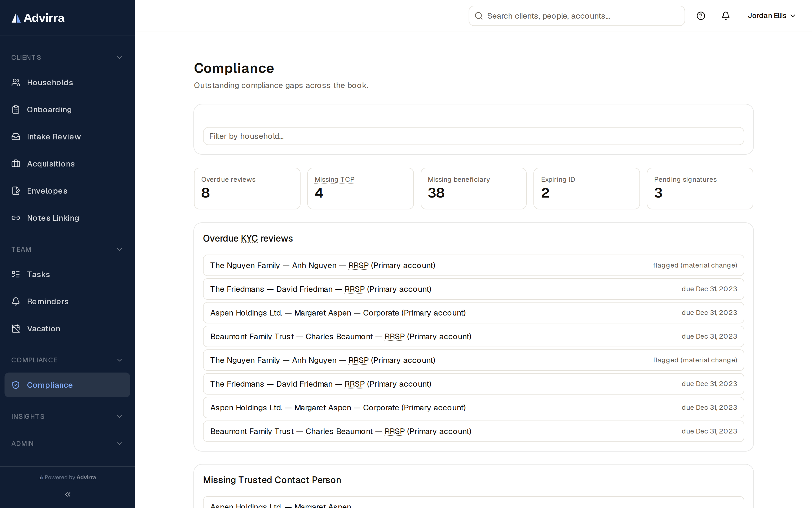The width and height of the screenshot is (812, 508).
Task: Open the Envelopes page
Action: pyautogui.click(x=67, y=191)
